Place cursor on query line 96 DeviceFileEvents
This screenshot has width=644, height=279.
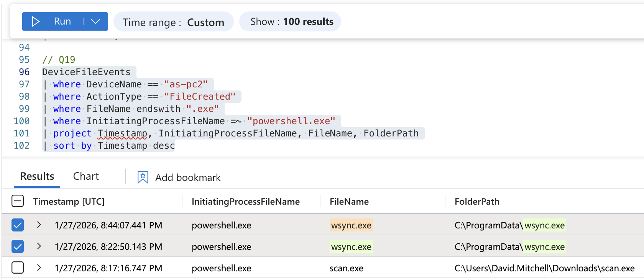click(86, 72)
